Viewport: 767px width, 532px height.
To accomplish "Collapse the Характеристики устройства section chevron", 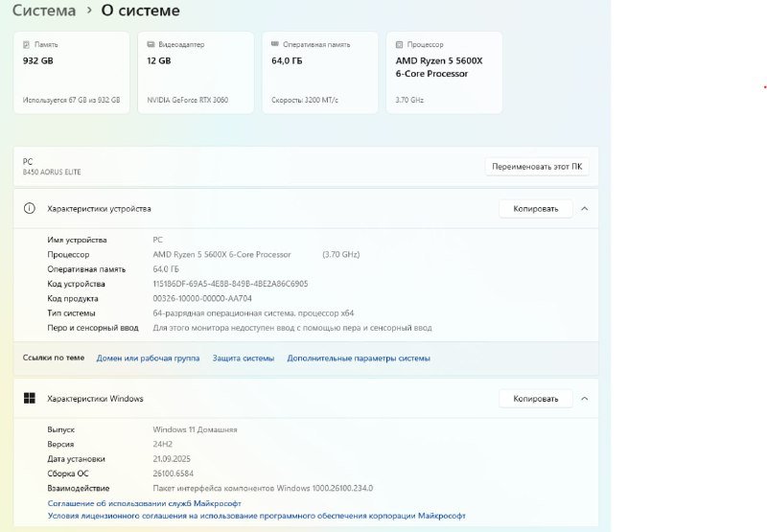I will point(585,209).
